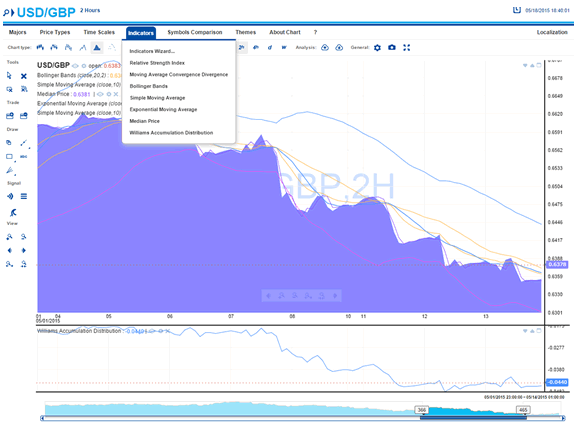
Task: Open the signal list icon
Action: [24, 197]
